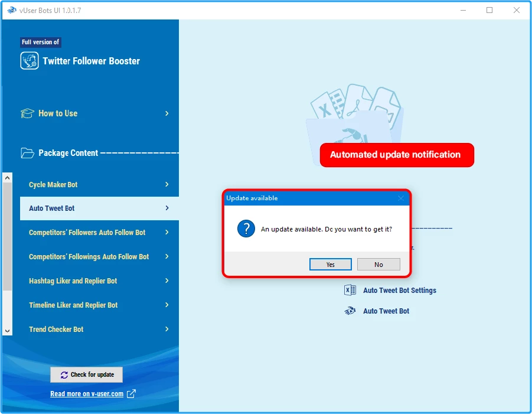The height and width of the screenshot is (414, 532).
Task: Expand Competitors' Followers Auto Follow Bot chevron
Action: 167,232
